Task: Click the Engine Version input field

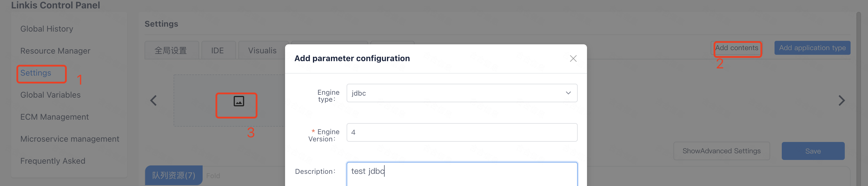Action: pos(462,132)
